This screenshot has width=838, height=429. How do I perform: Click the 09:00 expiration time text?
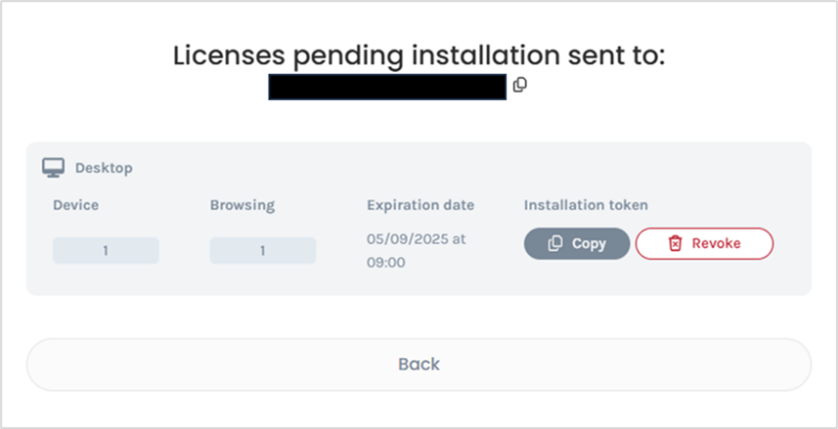pos(386,263)
